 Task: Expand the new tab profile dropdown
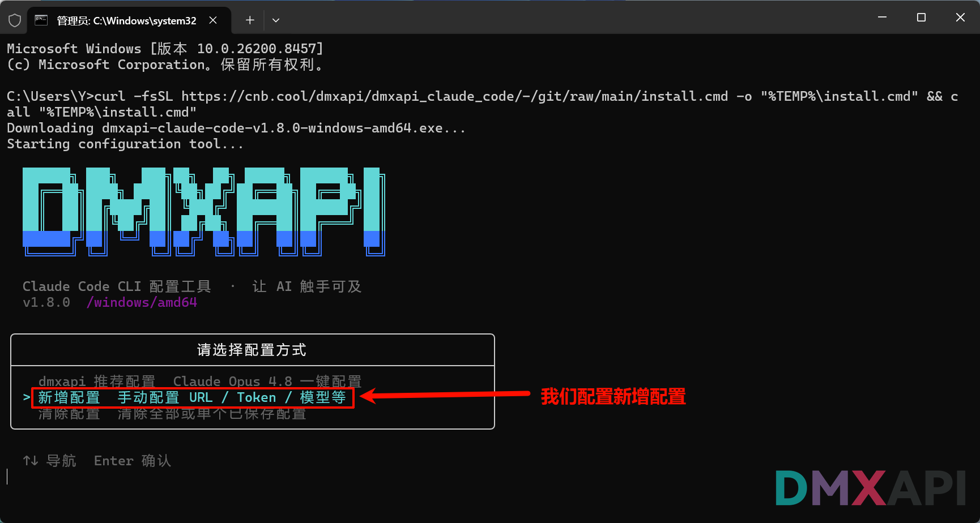pos(276,20)
